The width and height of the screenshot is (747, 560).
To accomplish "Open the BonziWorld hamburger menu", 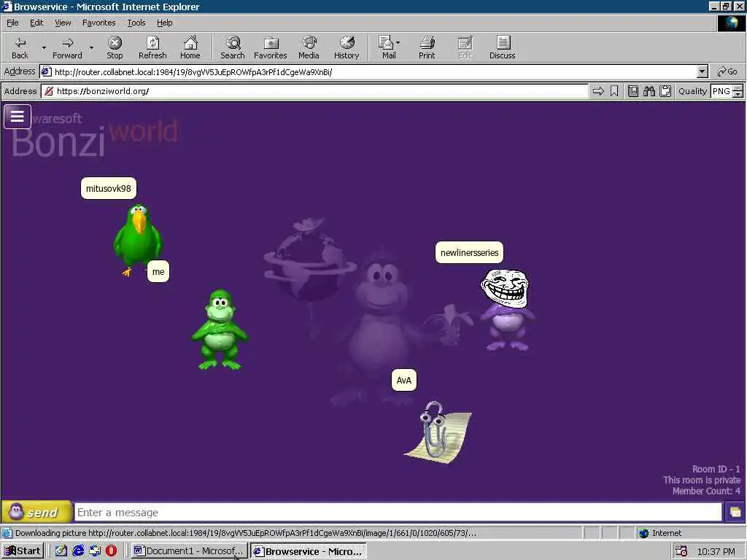I will 18,116.
